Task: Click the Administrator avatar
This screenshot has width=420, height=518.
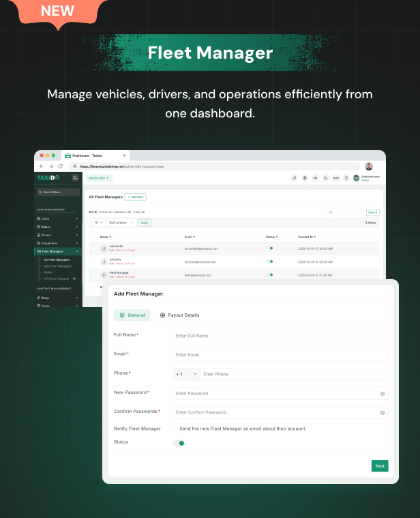Action: (x=357, y=178)
